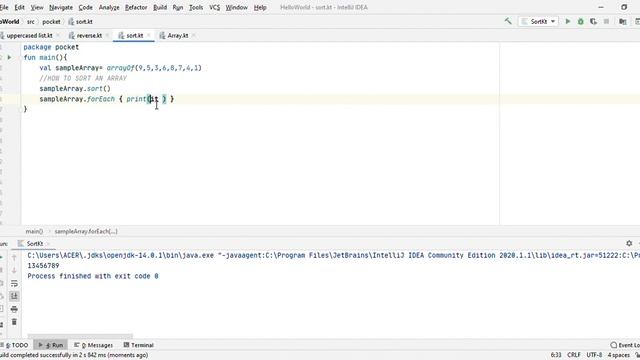Image resolution: width=640 pixels, height=360 pixels.
Task: Close the reverse.kt editor tab
Action: (x=107, y=36)
